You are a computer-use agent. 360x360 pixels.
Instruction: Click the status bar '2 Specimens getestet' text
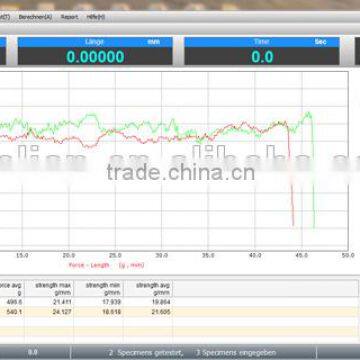point(146,352)
